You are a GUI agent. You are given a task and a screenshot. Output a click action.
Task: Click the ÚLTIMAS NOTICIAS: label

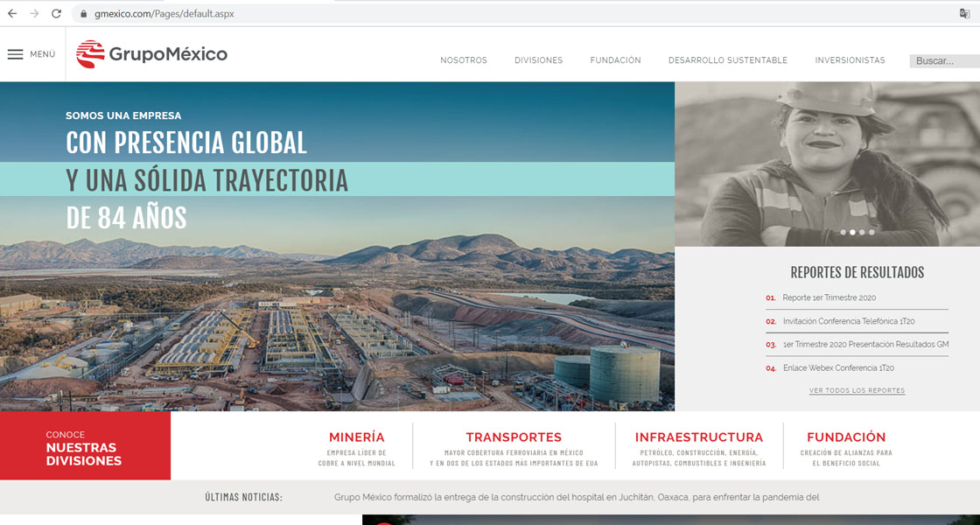click(x=244, y=498)
